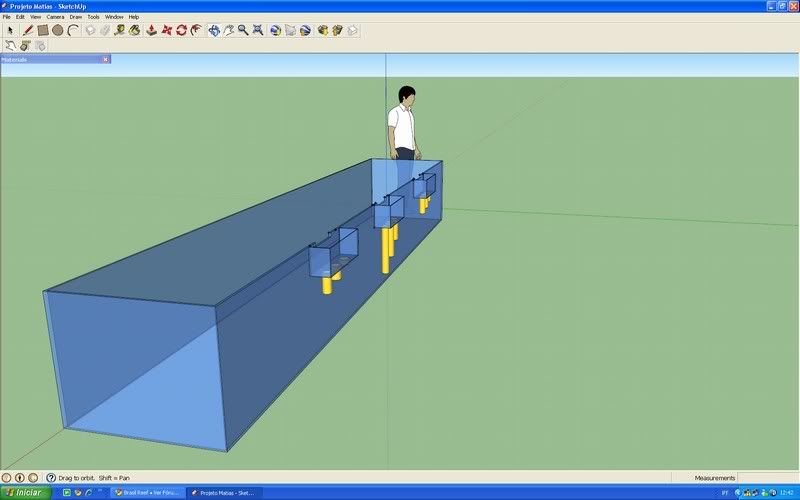Click the front blue face of the tank

(x=135, y=370)
